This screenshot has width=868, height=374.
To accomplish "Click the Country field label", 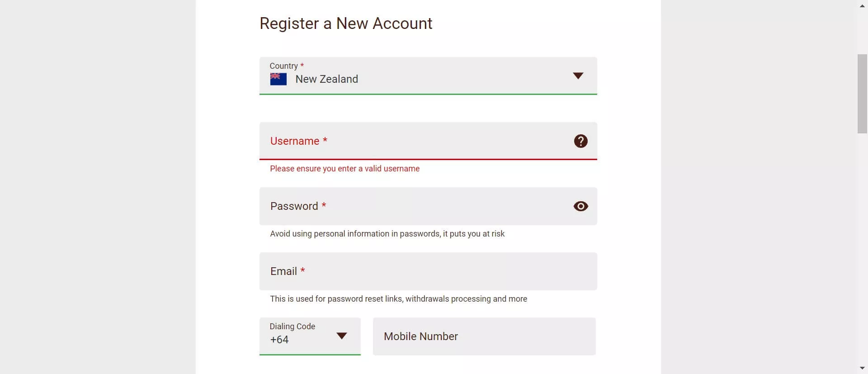I will point(283,66).
